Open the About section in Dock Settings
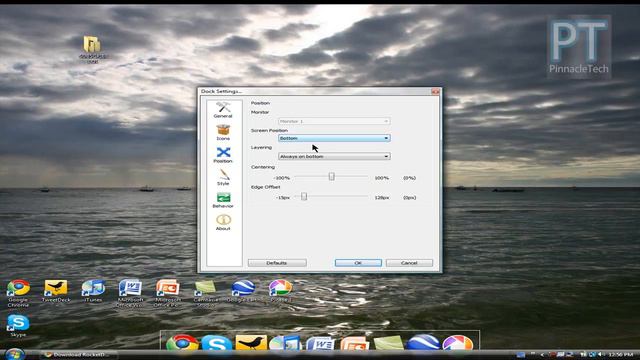 (x=223, y=222)
